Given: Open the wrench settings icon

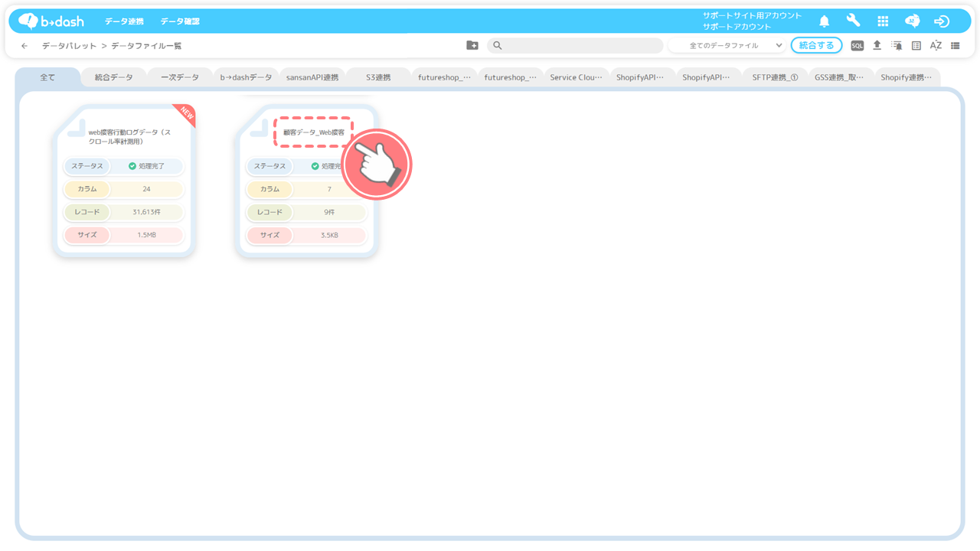Looking at the screenshot, I should [853, 21].
